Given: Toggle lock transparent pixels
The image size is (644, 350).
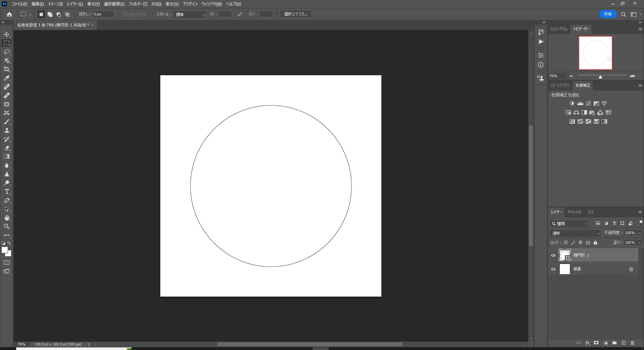Looking at the screenshot, I should [x=566, y=243].
